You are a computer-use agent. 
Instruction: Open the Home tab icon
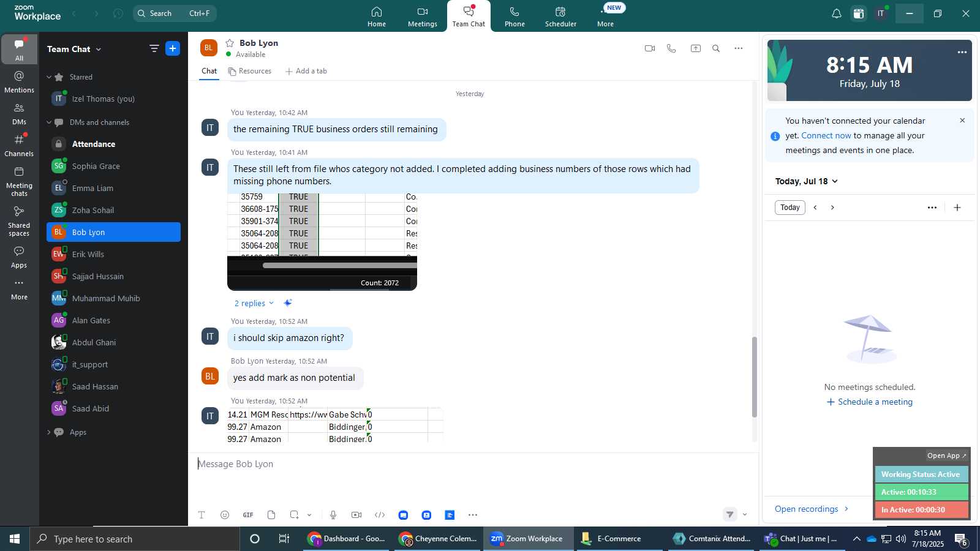377,12
